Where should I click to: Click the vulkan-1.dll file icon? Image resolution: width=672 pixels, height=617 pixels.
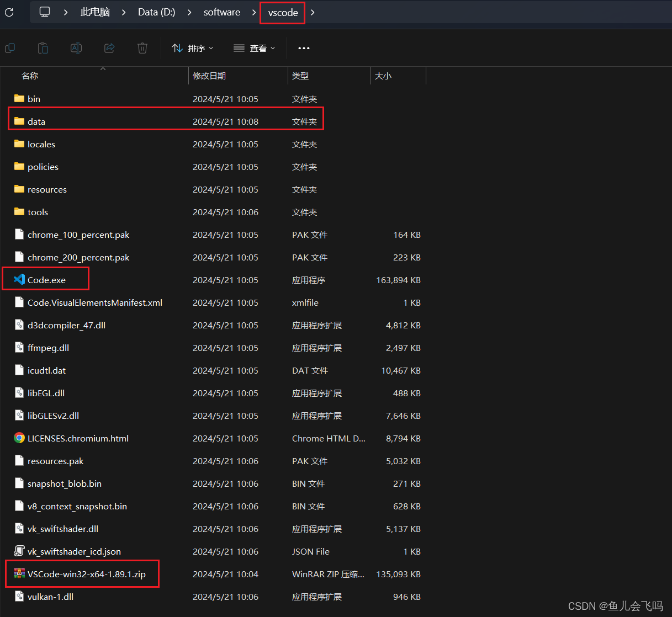point(19,596)
